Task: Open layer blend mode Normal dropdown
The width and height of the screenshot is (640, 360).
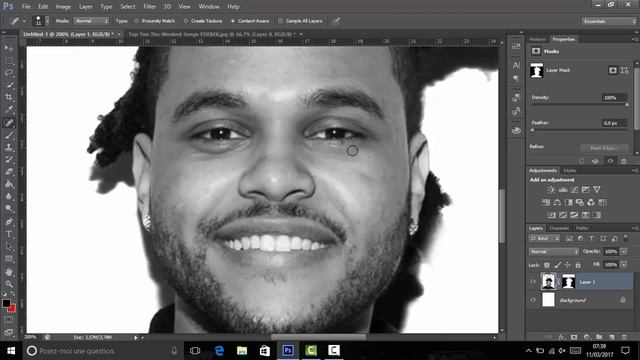Action: point(553,251)
